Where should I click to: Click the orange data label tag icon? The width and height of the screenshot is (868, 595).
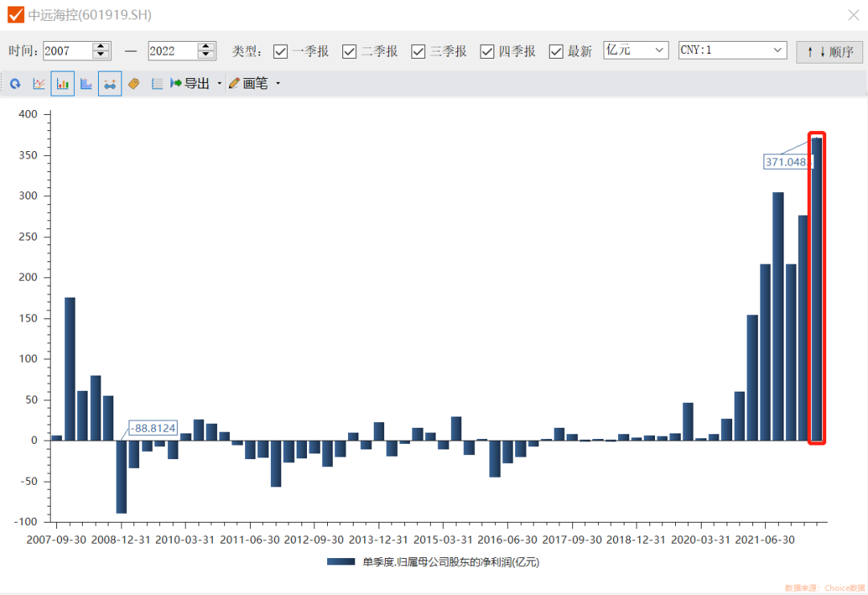(x=133, y=84)
